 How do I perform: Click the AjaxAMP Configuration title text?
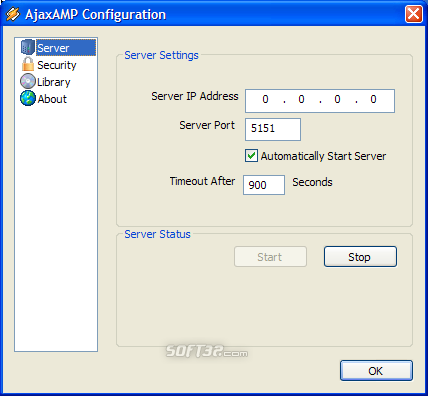95,15
